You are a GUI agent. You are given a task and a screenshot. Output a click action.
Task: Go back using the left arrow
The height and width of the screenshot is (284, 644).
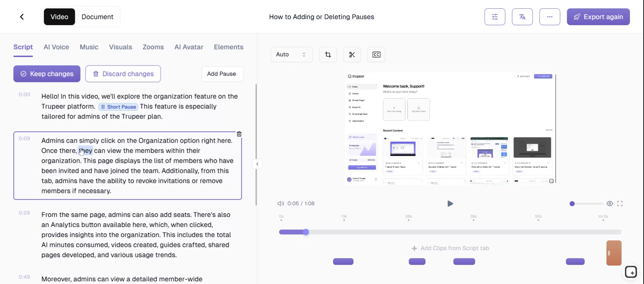pos(22,17)
